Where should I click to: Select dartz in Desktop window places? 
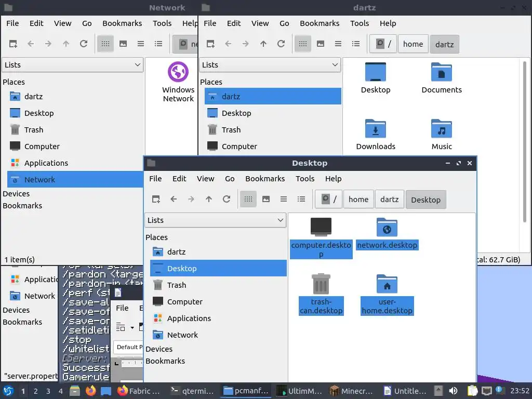[219, 252]
